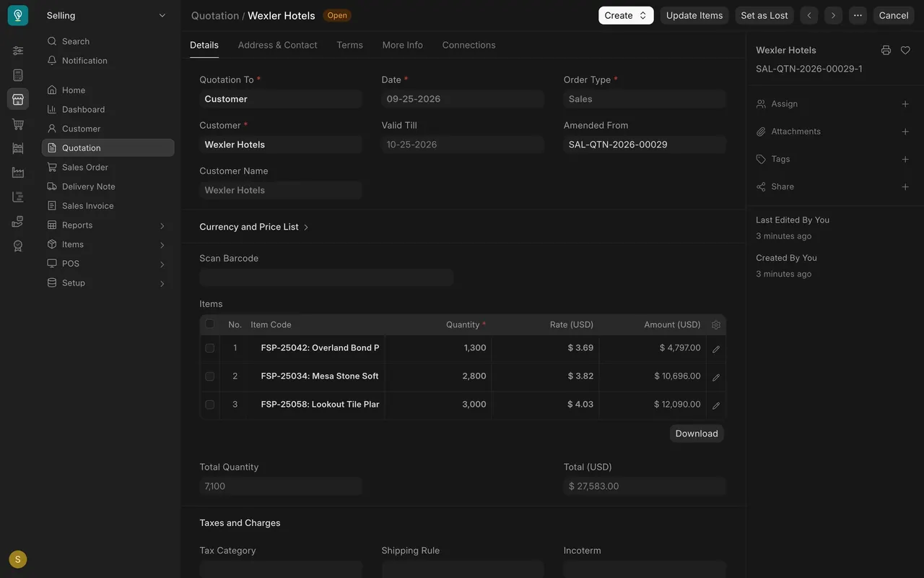The width and height of the screenshot is (924, 578).
Task: Tick the checkbox for row 2 FSP-25034
Action: pos(210,376)
